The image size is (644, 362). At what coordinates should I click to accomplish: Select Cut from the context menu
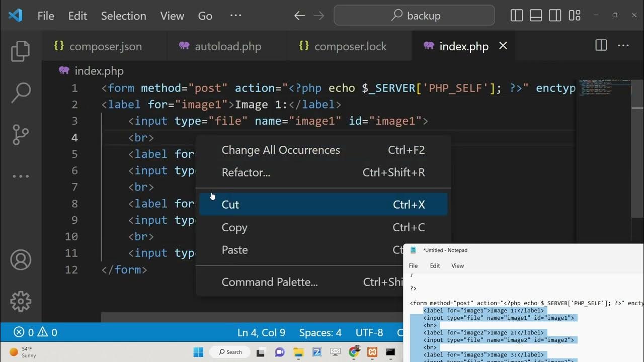[x=323, y=205]
